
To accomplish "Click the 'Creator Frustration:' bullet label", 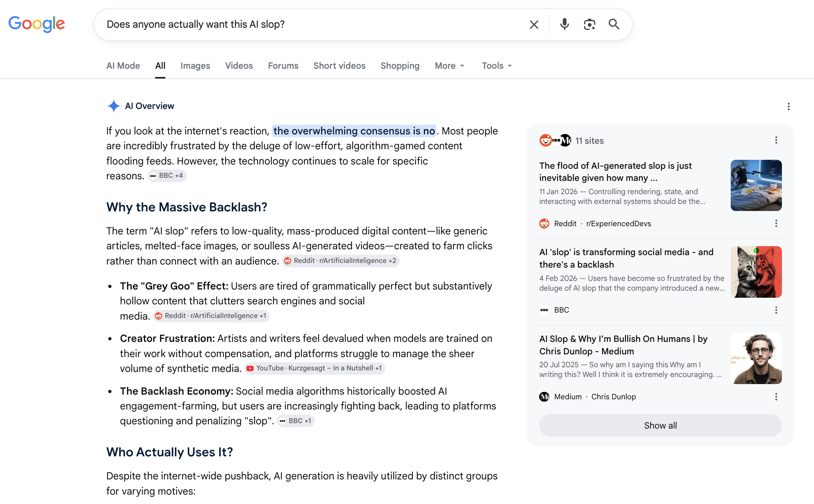I will (167, 338).
